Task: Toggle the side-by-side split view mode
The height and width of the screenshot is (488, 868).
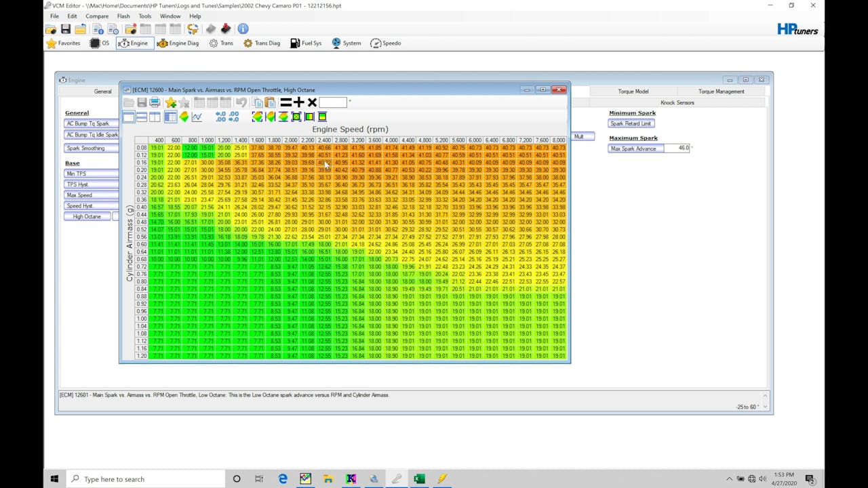Action: click(x=155, y=117)
